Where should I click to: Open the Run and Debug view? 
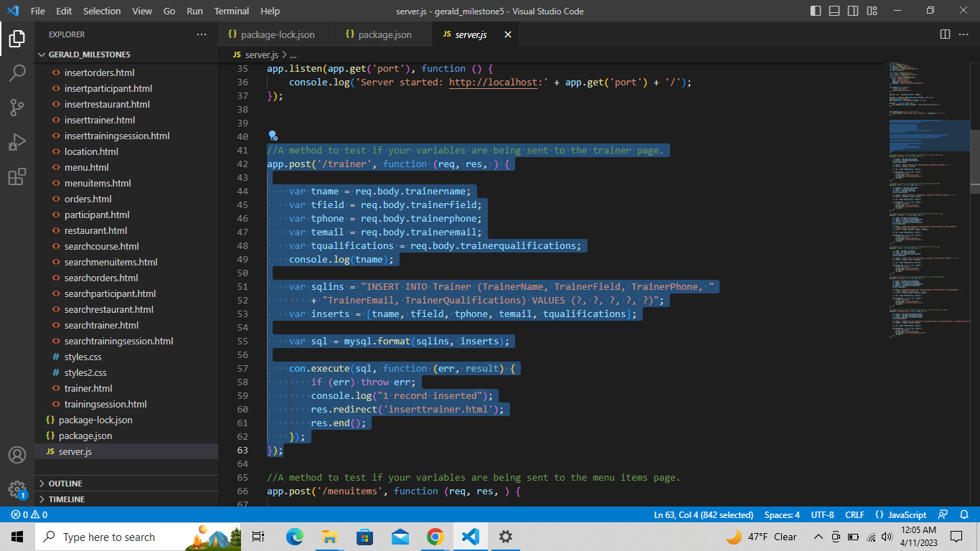[x=17, y=142]
